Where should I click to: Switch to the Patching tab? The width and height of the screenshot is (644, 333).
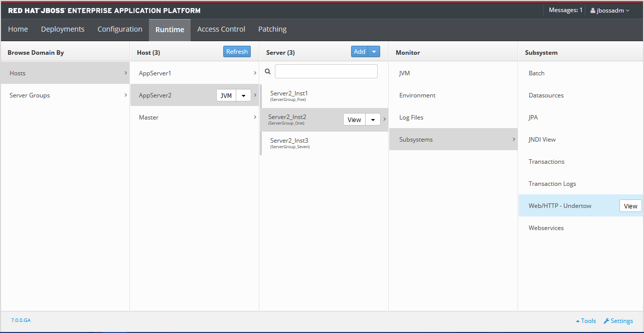click(x=272, y=30)
